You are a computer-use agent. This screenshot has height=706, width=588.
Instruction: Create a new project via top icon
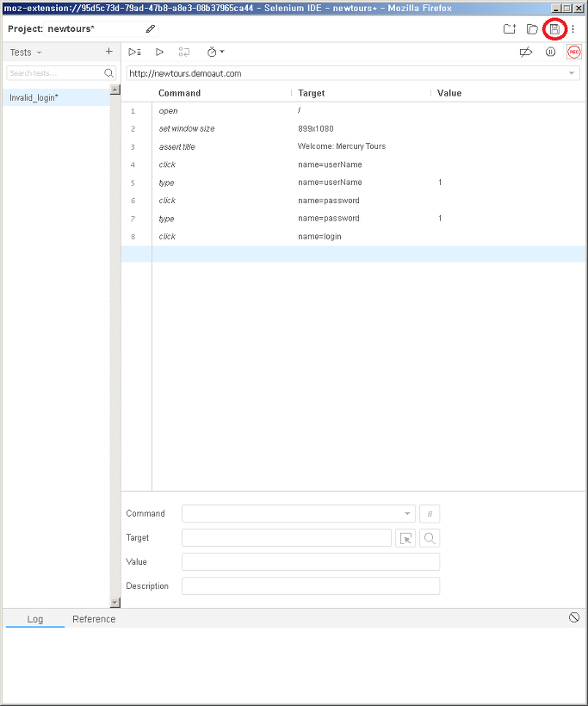coord(509,29)
